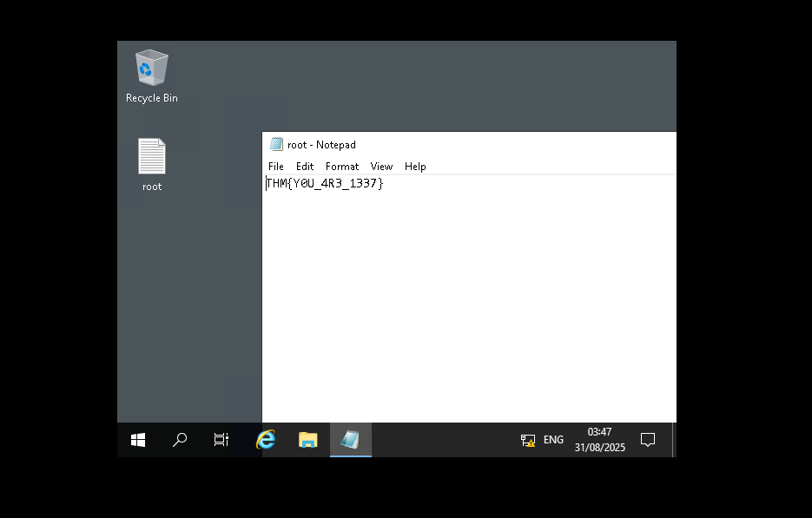
Task: Open the File menu in Notepad
Action: click(276, 167)
